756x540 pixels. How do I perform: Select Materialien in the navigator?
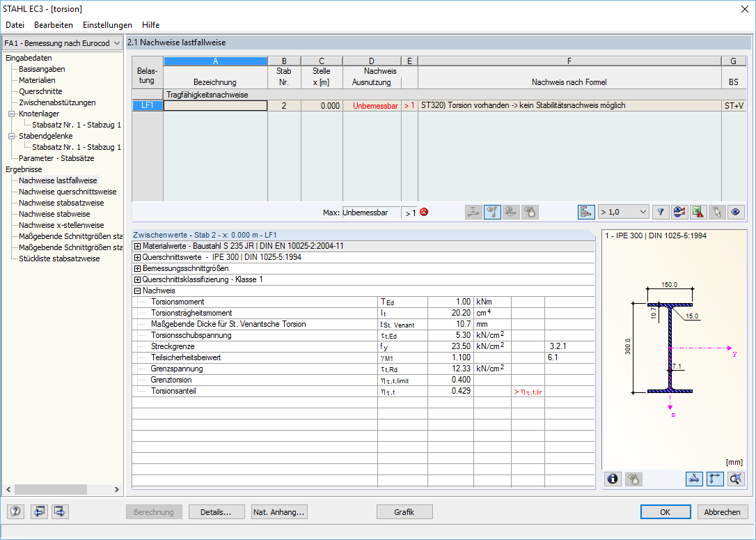(37, 80)
